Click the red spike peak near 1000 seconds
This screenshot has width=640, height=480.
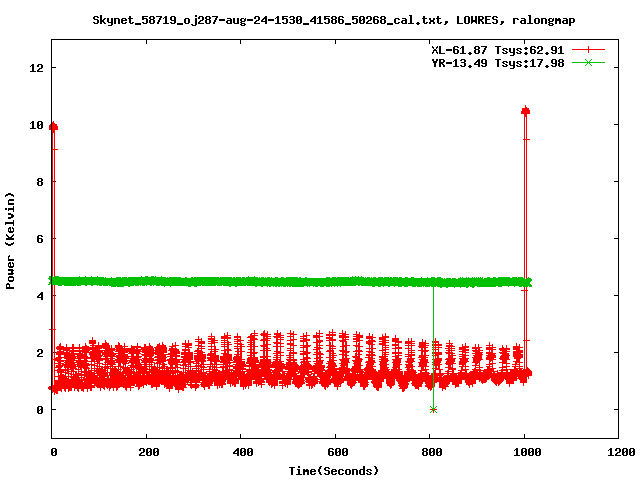(526, 111)
